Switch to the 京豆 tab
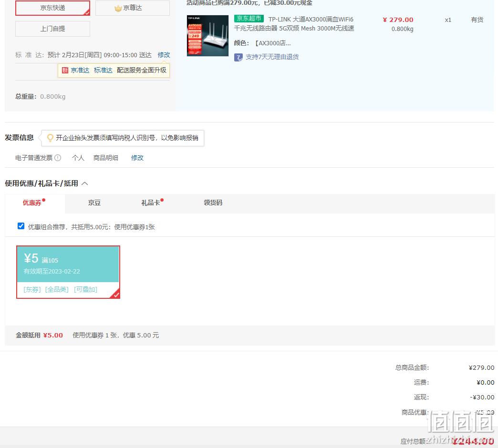 point(94,203)
